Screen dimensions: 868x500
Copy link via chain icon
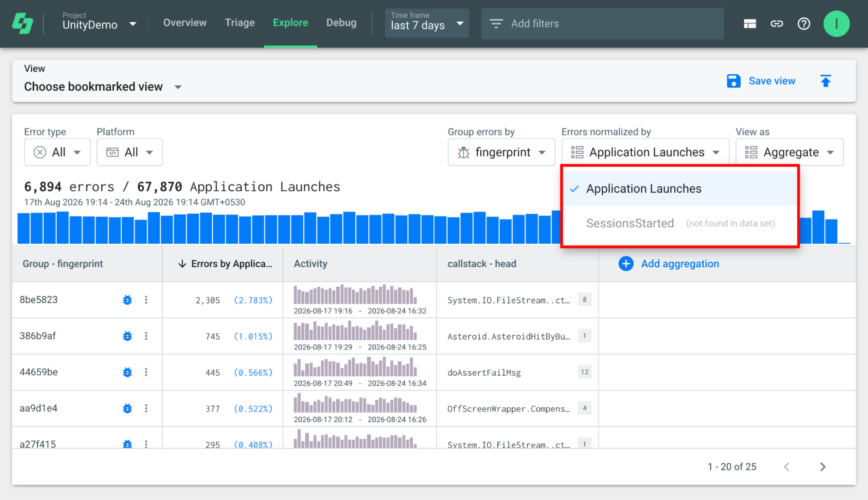point(776,24)
